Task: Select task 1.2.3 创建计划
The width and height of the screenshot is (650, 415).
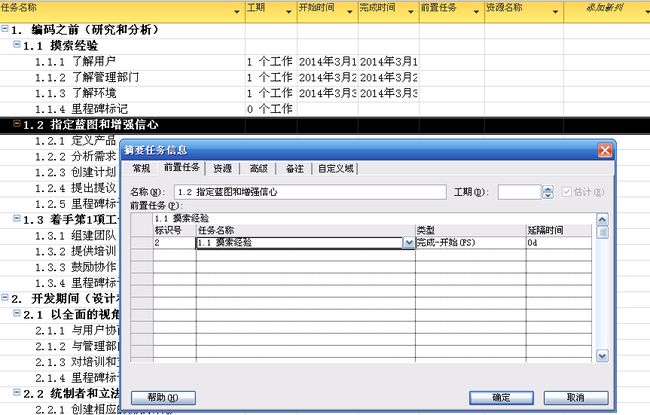Action: pos(75,172)
